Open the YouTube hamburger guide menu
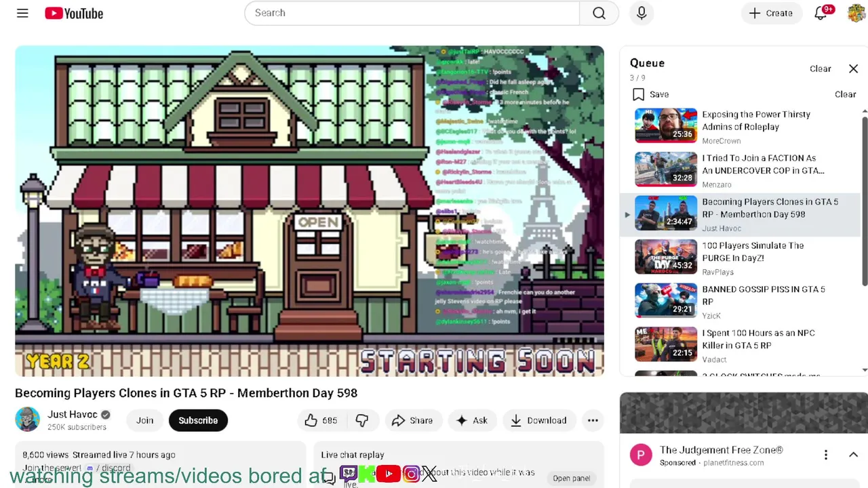Viewport: 868px width, 488px height. pos(22,13)
